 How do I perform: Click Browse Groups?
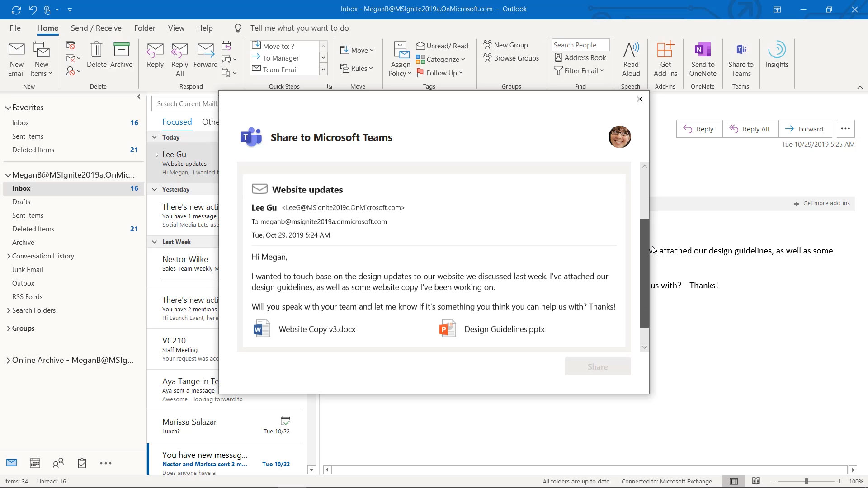[511, 58]
